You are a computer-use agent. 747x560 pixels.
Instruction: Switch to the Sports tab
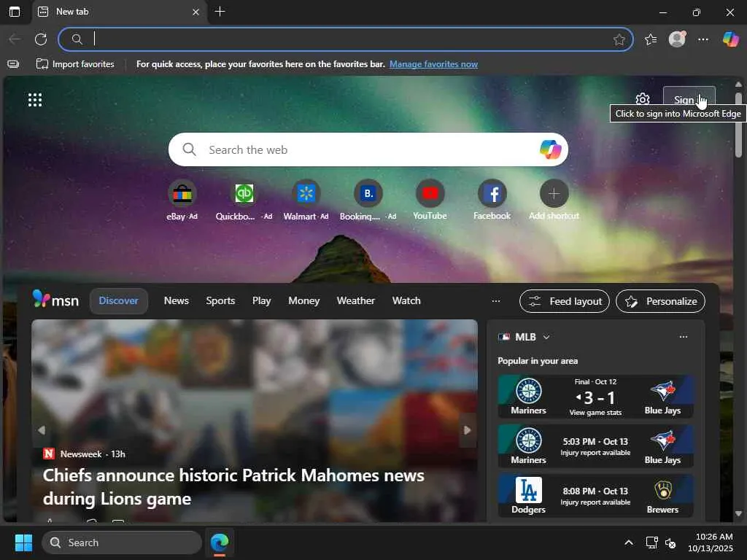[x=220, y=301]
